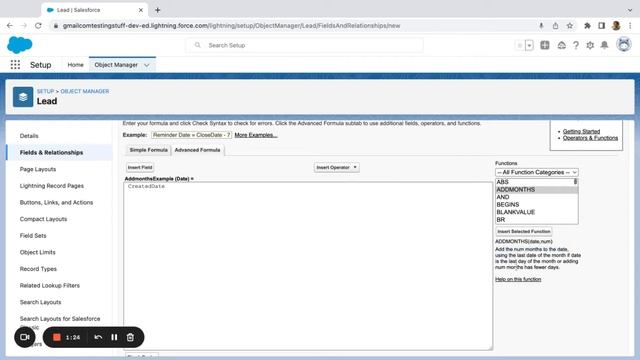Open the browser side panel icon
This screenshot has width=640, height=360.
tap(602, 26)
